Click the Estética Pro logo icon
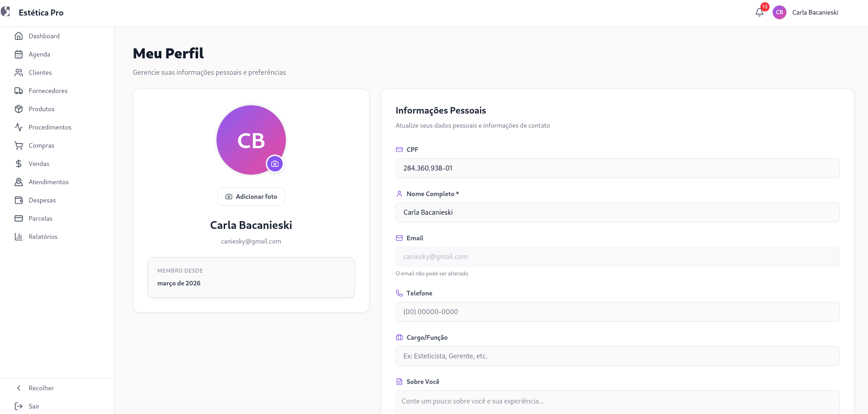This screenshot has height=414, width=868. point(5,12)
